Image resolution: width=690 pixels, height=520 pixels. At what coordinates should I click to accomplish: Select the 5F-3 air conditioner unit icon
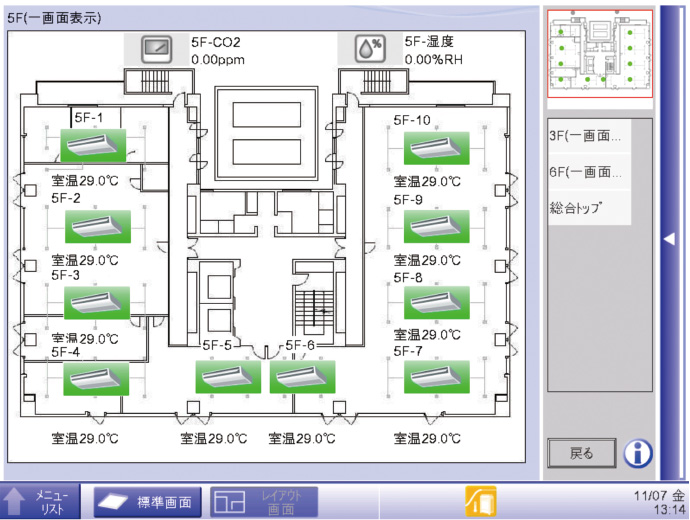coord(97,303)
